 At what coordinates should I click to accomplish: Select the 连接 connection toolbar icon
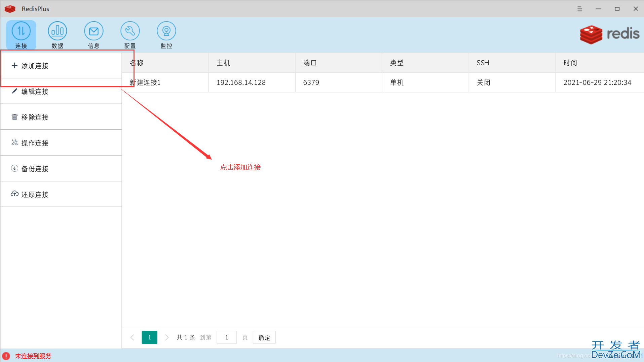21,35
